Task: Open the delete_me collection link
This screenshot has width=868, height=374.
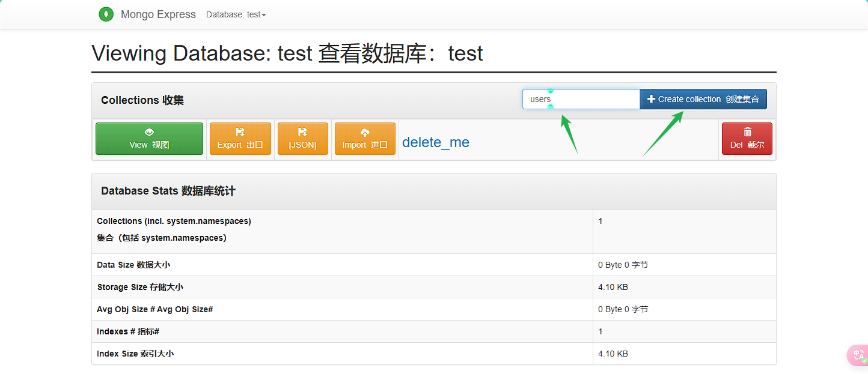Action: tap(435, 142)
